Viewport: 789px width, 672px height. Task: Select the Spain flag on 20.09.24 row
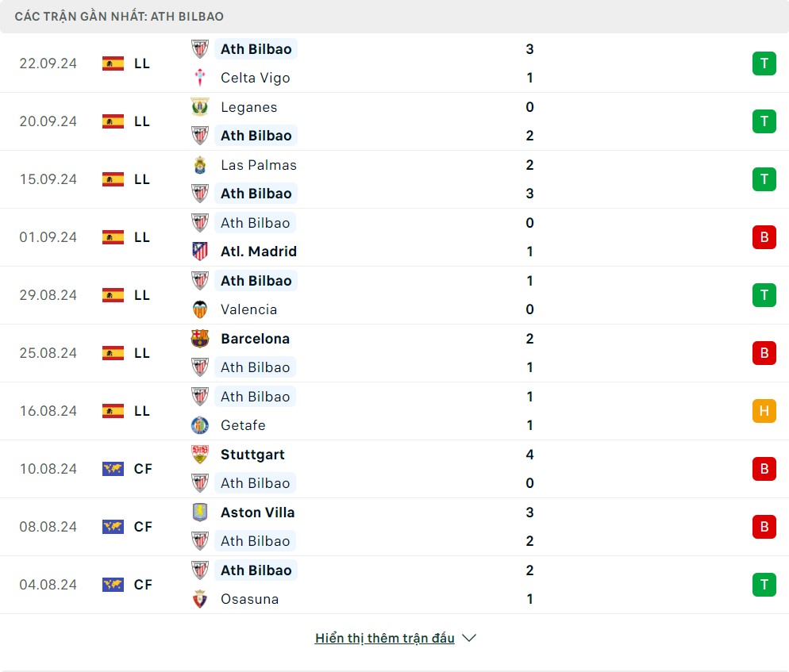coord(114,121)
